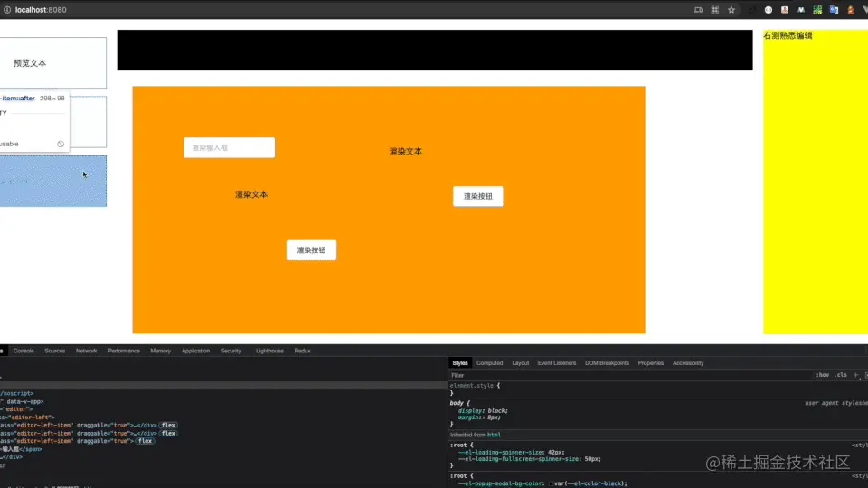The width and height of the screenshot is (868, 488).
Task: Open the red portrait browser extension
Action: [785, 9]
